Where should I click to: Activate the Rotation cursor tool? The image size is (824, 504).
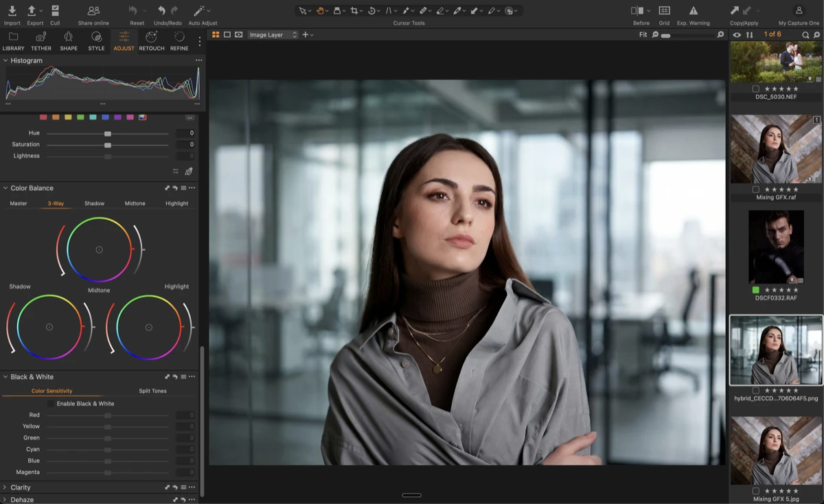[x=371, y=10]
